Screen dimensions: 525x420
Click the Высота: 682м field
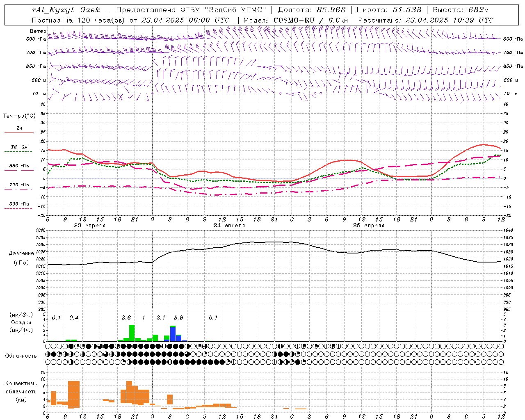point(461,10)
